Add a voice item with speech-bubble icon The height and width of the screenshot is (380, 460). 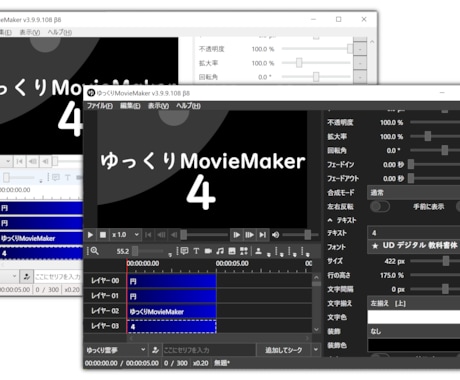point(184,251)
